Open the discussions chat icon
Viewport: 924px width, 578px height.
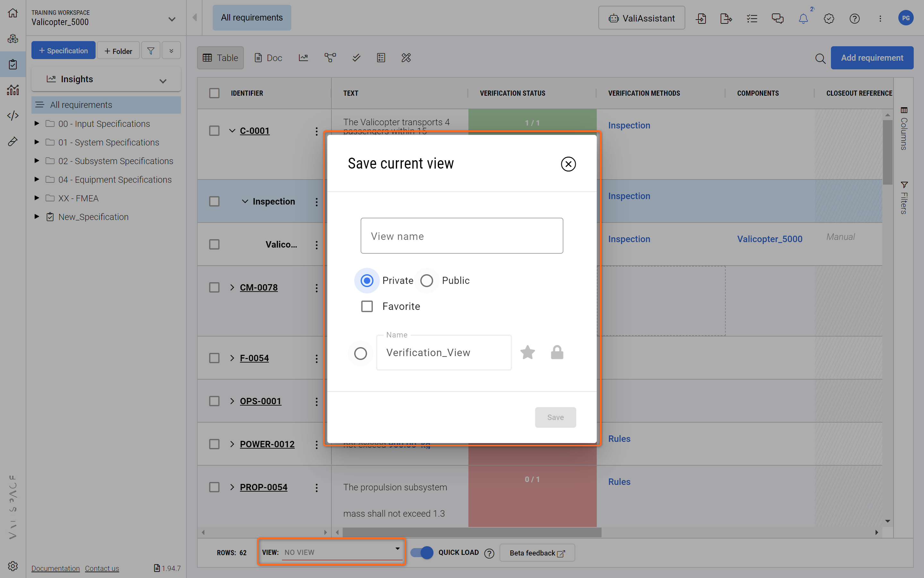tap(777, 18)
